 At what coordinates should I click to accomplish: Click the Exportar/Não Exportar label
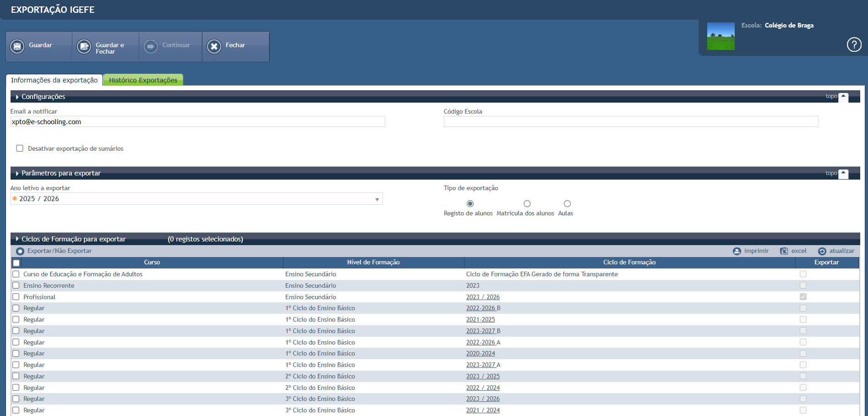tap(60, 251)
